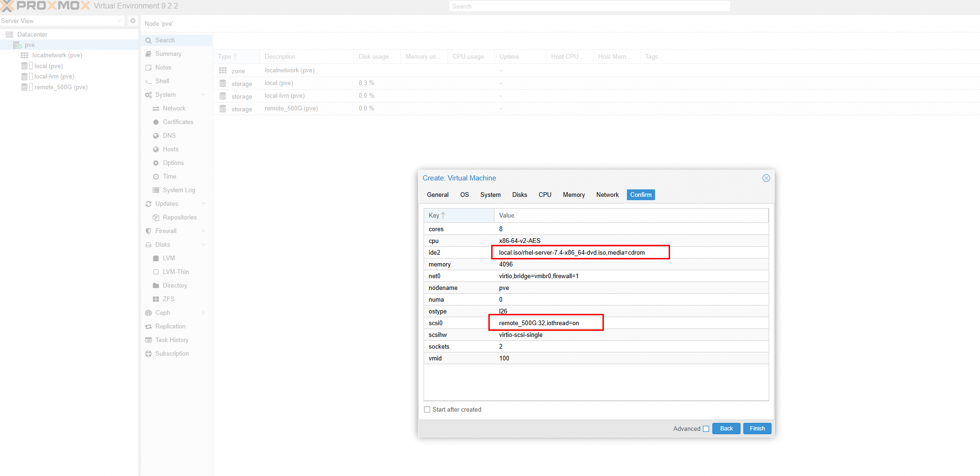Collapse the Disks section arrow
980x476 pixels.
click(x=203, y=245)
